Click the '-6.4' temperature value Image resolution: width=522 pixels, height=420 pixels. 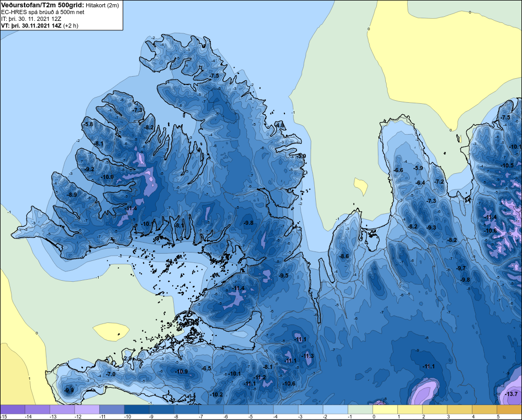(x=420, y=183)
